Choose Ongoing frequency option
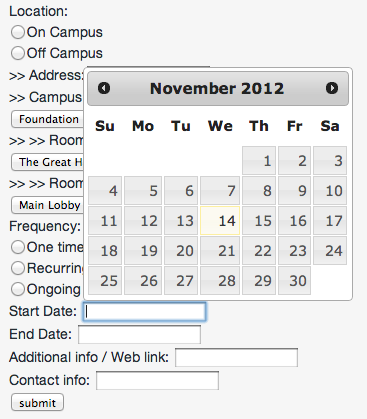 (18, 289)
